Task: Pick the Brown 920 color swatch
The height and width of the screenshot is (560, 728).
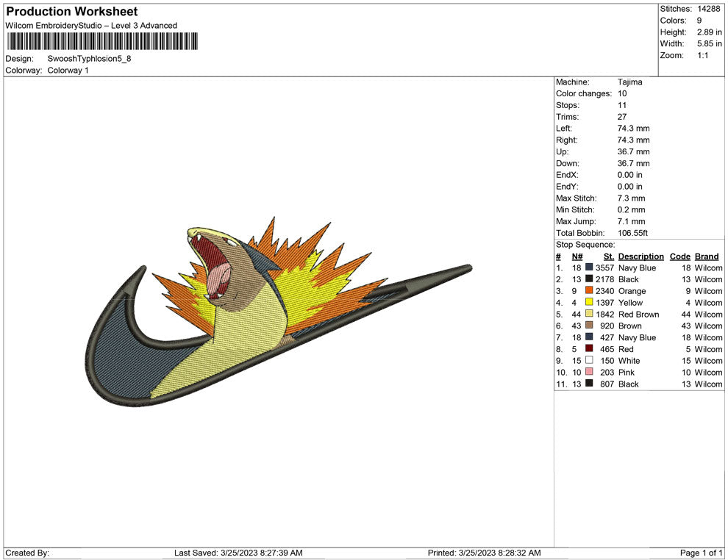Action: click(589, 326)
